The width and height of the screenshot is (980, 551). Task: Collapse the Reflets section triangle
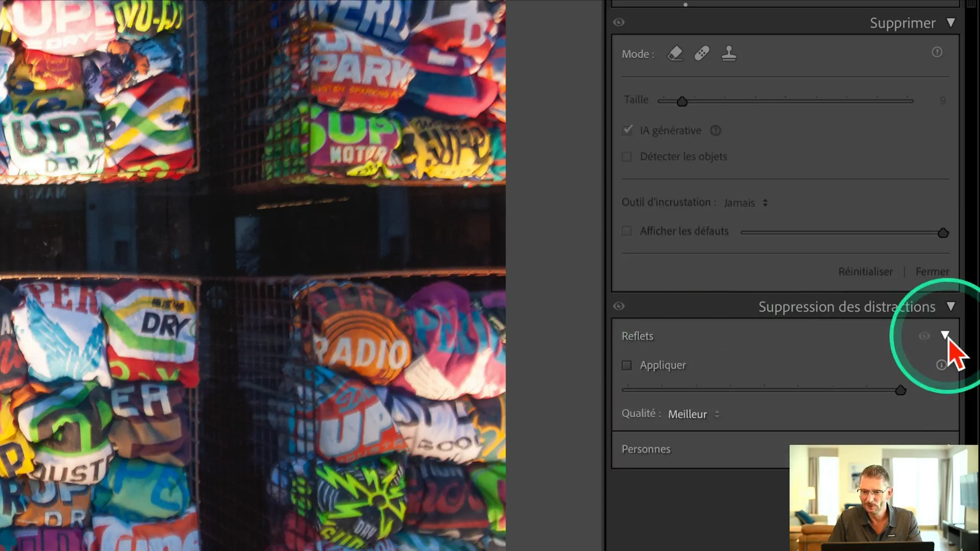tap(945, 335)
